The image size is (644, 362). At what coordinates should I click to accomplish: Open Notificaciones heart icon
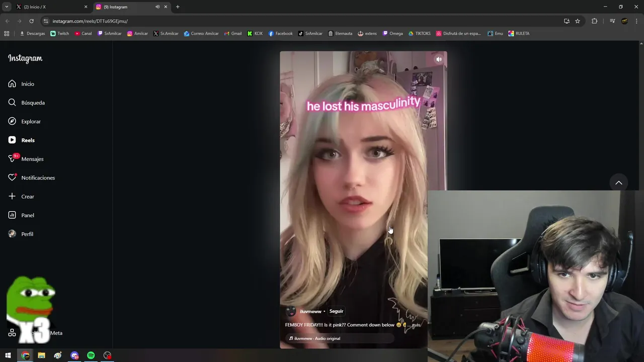[x=12, y=177]
